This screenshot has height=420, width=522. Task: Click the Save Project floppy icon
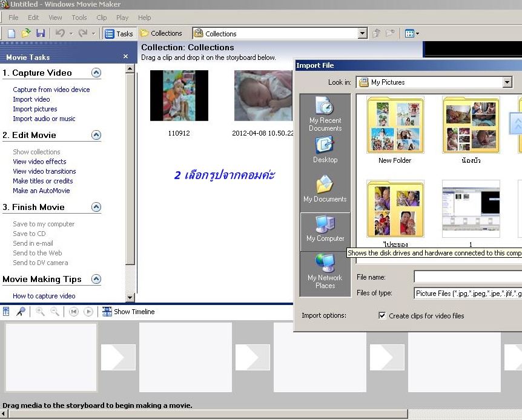41,33
